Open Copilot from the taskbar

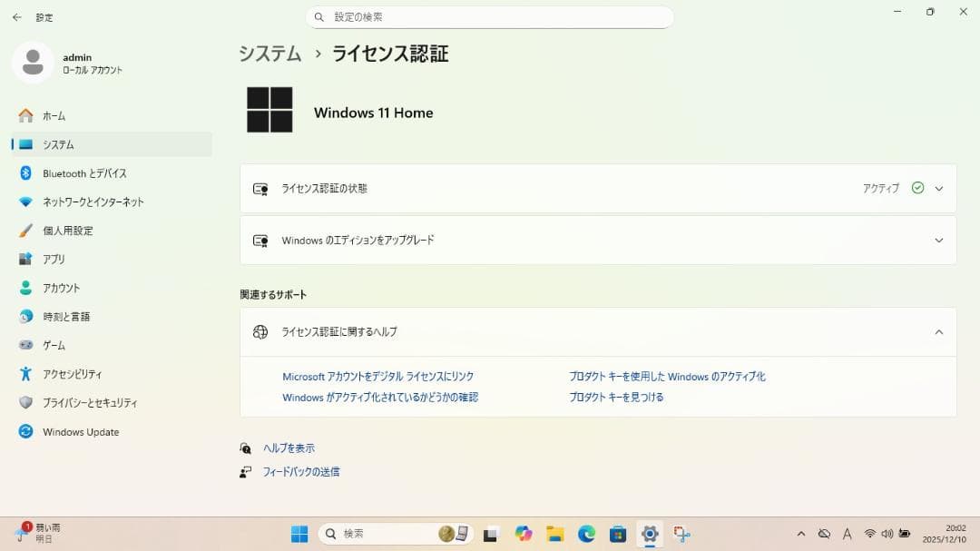524,534
